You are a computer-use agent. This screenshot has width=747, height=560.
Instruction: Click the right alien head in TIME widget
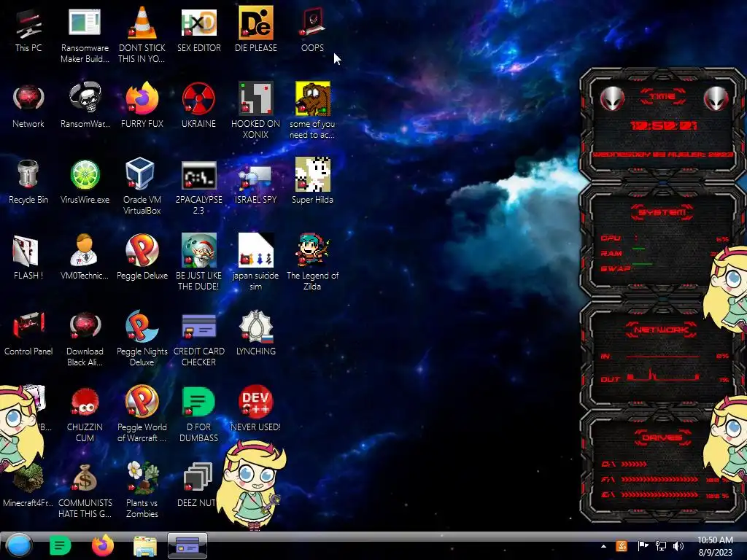click(x=716, y=99)
